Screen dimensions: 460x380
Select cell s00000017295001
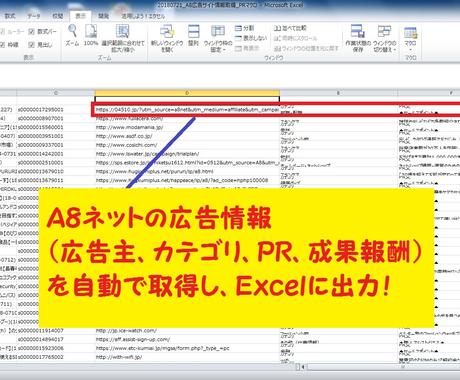click(x=56, y=109)
